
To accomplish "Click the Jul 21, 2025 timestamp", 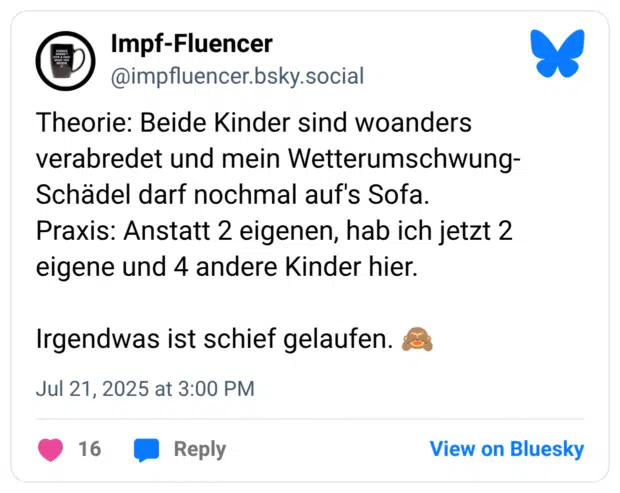I will [145, 388].
